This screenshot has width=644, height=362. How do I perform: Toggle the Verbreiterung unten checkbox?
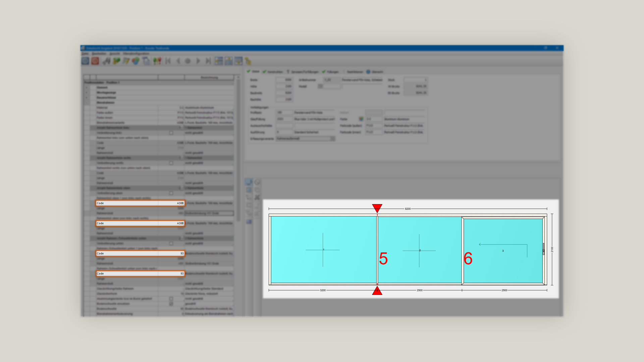(171, 243)
